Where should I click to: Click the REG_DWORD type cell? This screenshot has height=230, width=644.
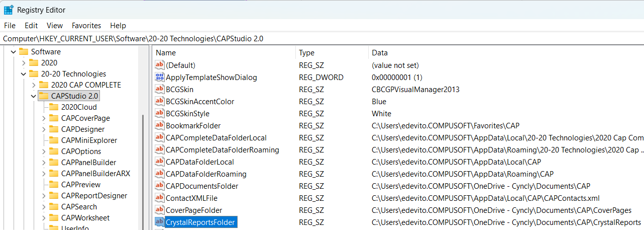coord(321,77)
